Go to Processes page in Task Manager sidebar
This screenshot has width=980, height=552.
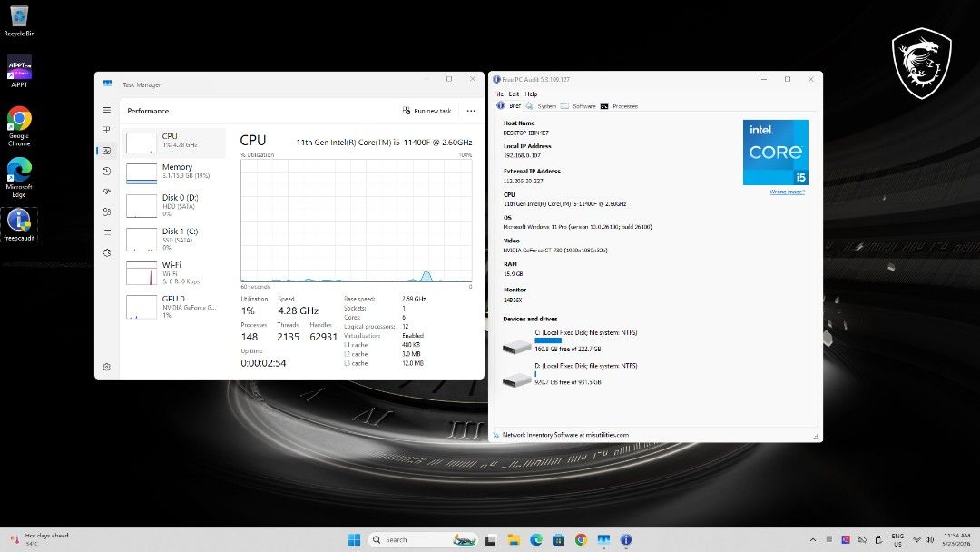pyautogui.click(x=107, y=130)
